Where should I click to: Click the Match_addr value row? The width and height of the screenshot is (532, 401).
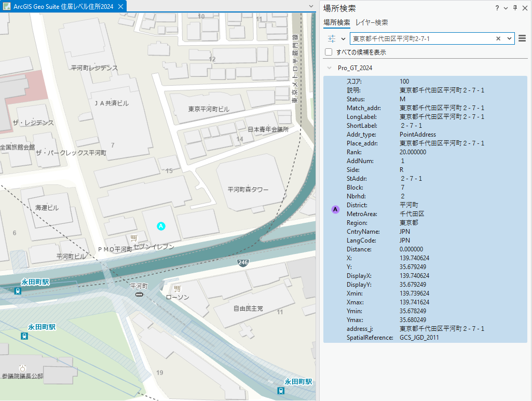(x=442, y=108)
